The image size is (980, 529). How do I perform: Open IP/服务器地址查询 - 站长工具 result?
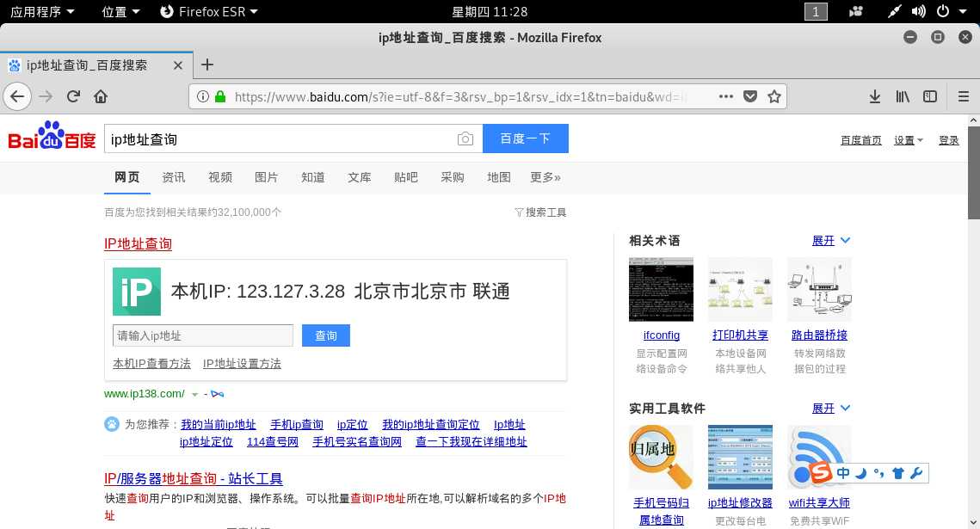193,479
